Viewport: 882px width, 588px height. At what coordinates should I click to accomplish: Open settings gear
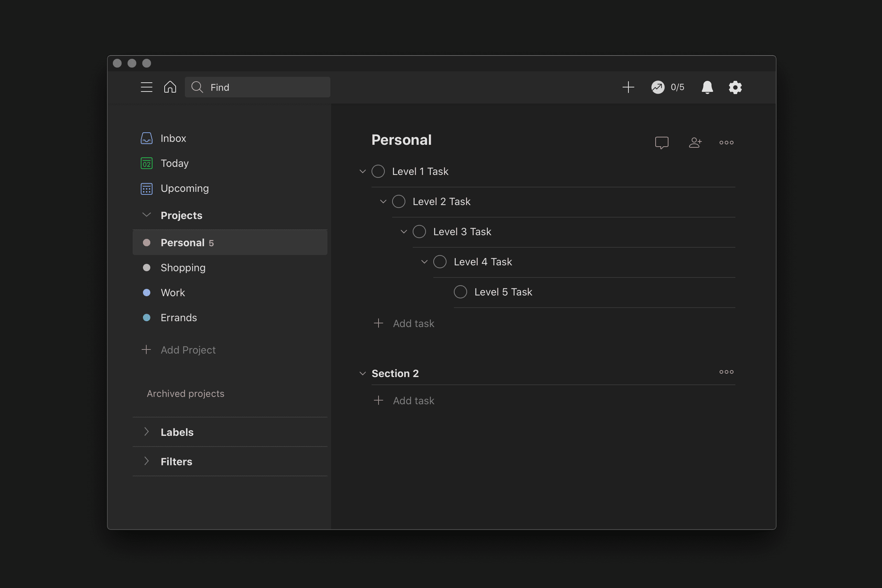point(735,87)
